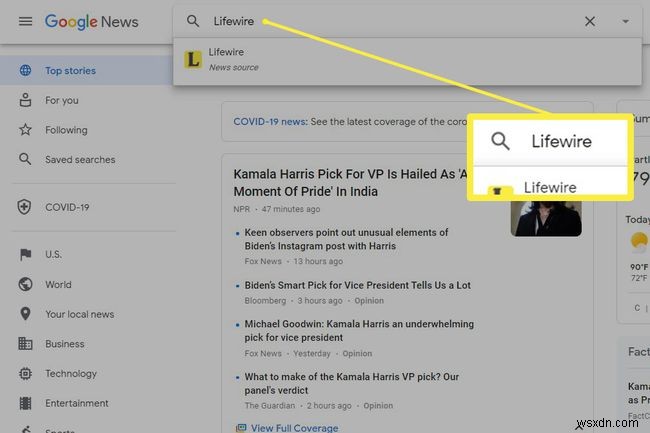Open the Business section

click(65, 344)
